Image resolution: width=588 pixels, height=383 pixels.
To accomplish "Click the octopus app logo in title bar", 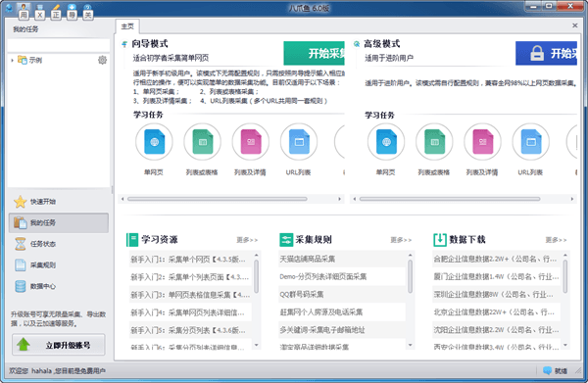I will coord(9,8).
